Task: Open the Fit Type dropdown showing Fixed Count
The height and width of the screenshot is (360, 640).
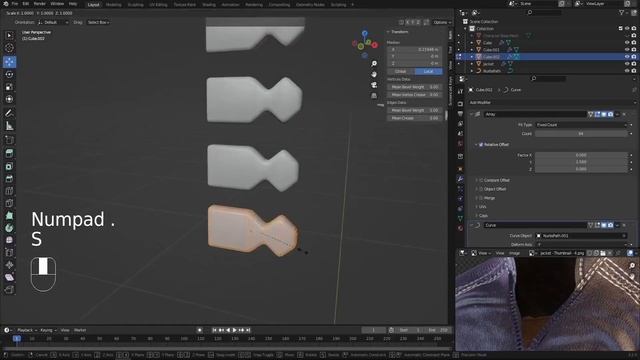Action: 581,125
